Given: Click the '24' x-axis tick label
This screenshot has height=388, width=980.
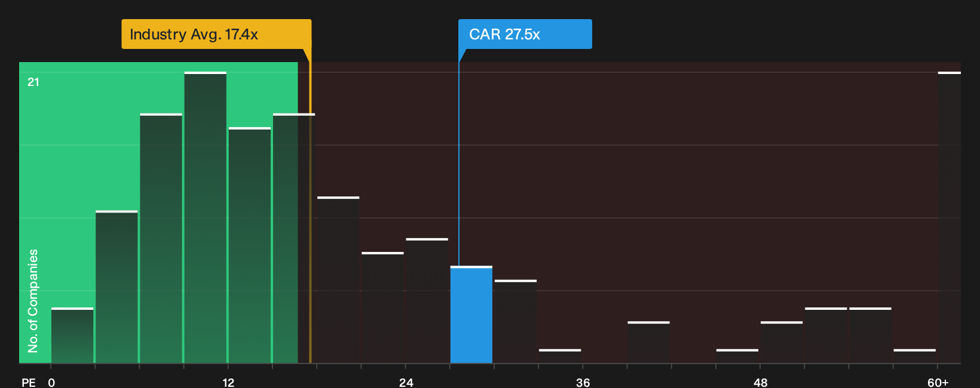Looking at the screenshot, I should [406, 382].
